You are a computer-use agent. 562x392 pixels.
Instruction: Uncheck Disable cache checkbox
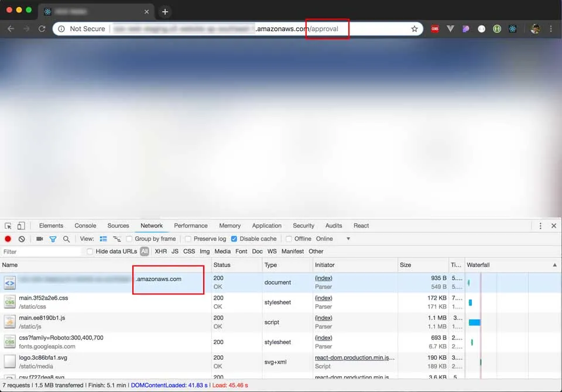(x=234, y=239)
